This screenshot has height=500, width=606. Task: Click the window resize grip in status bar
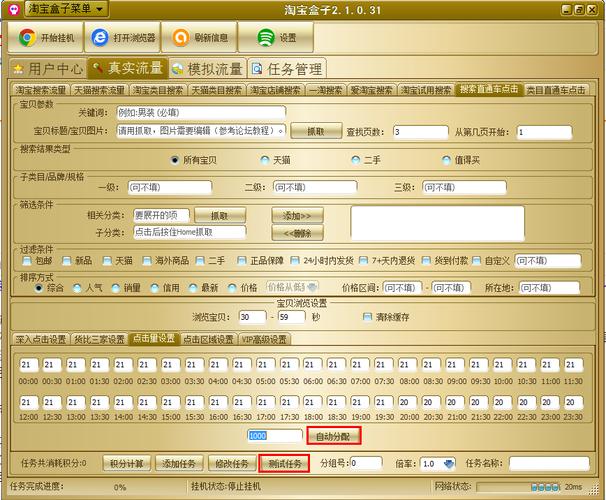point(592,489)
